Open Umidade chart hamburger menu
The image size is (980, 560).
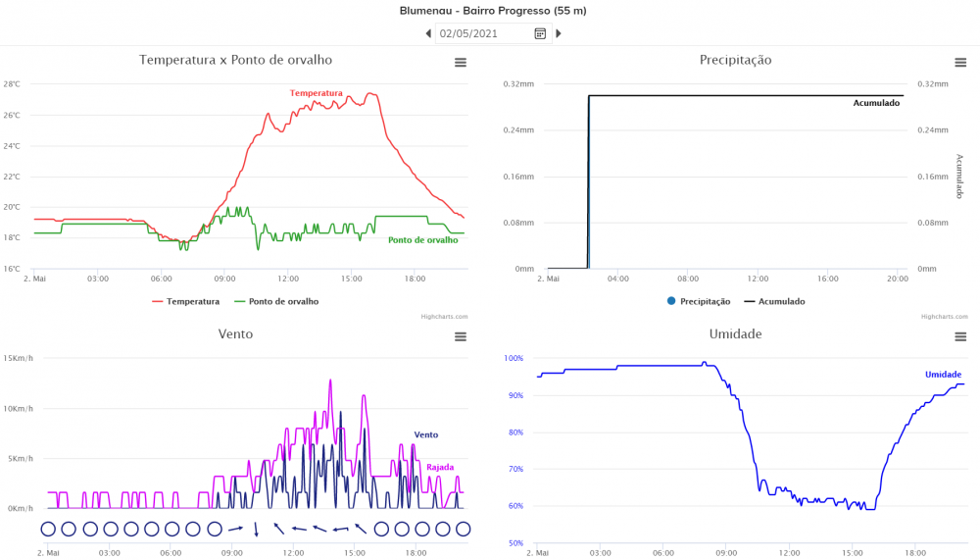pyautogui.click(x=960, y=336)
